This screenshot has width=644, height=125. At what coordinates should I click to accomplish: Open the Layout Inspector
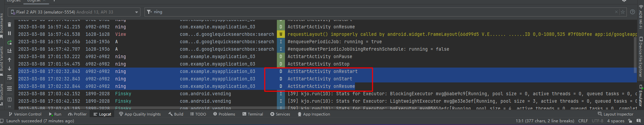pos(615,114)
